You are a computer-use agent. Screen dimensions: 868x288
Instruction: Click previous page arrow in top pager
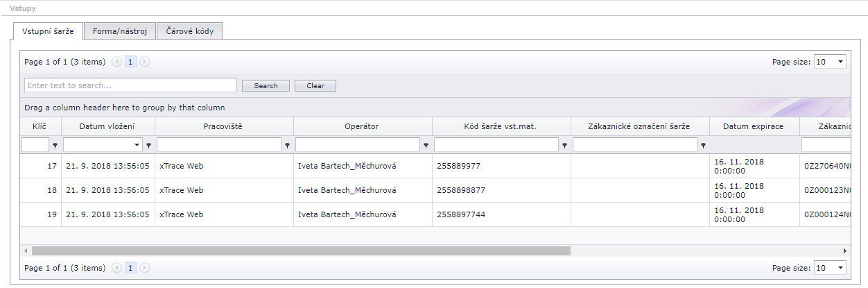[x=116, y=62]
